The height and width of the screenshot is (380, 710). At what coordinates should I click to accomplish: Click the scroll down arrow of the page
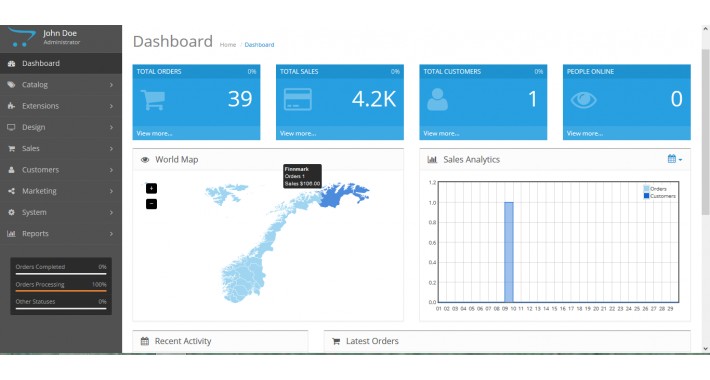705,349
